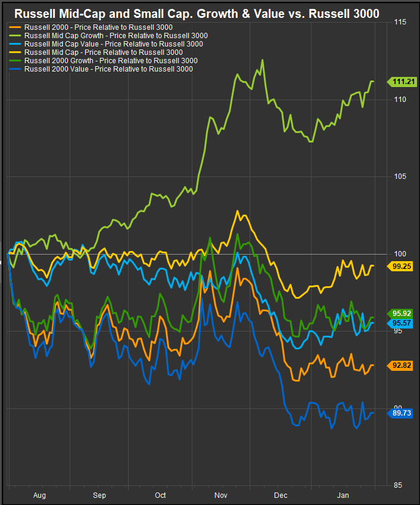420x505 pixels.
Task: Click the light blue Mid Cap Value legend line
Action: [15, 44]
